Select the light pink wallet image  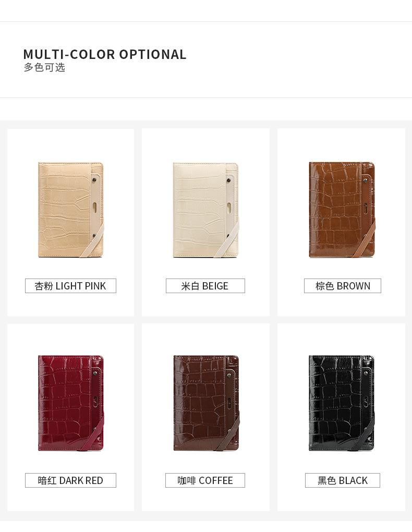71,210
